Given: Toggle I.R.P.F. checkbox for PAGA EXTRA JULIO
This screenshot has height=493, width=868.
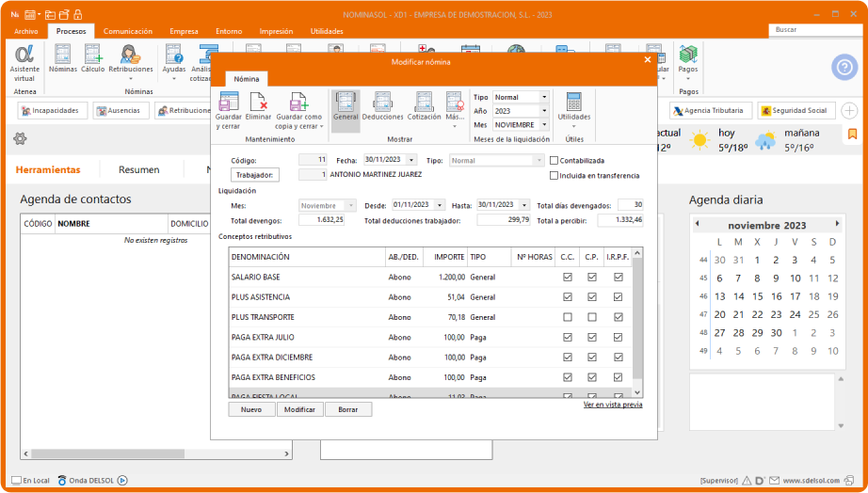Looking at the screenshot, I should click(619, 338).
